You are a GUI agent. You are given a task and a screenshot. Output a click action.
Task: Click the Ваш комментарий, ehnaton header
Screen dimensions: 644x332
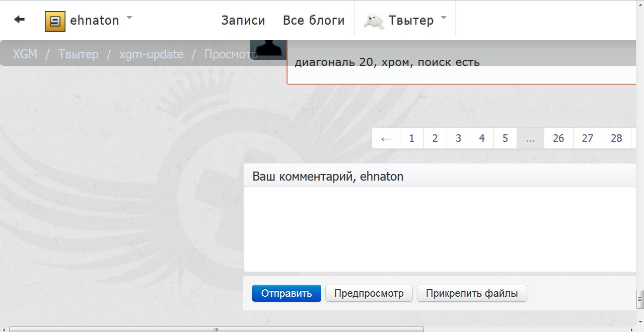point(328,177)
